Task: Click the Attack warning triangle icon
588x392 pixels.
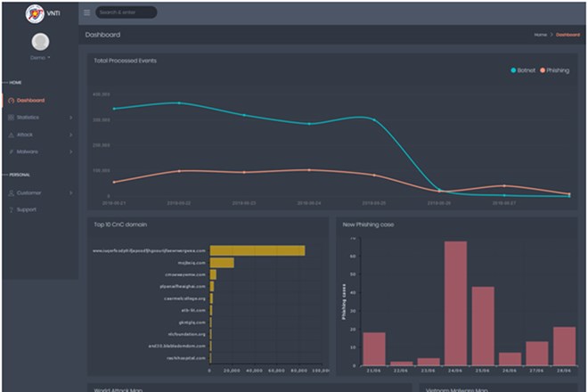Action: [x=11, y=135]
